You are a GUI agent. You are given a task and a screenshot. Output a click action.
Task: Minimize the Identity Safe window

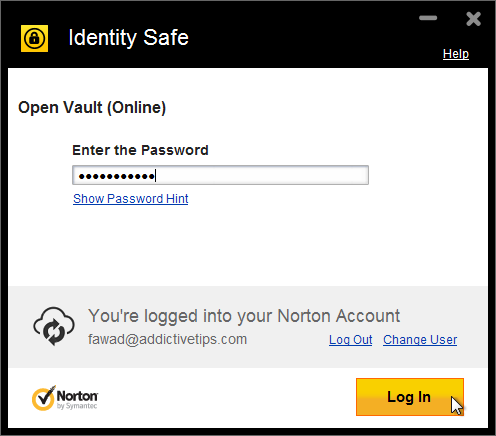click(x=428, y=18)
